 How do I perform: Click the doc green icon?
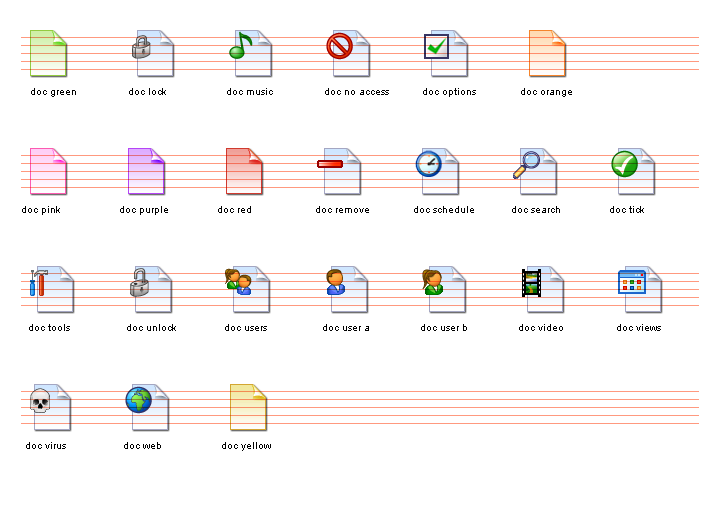[48, 54]
